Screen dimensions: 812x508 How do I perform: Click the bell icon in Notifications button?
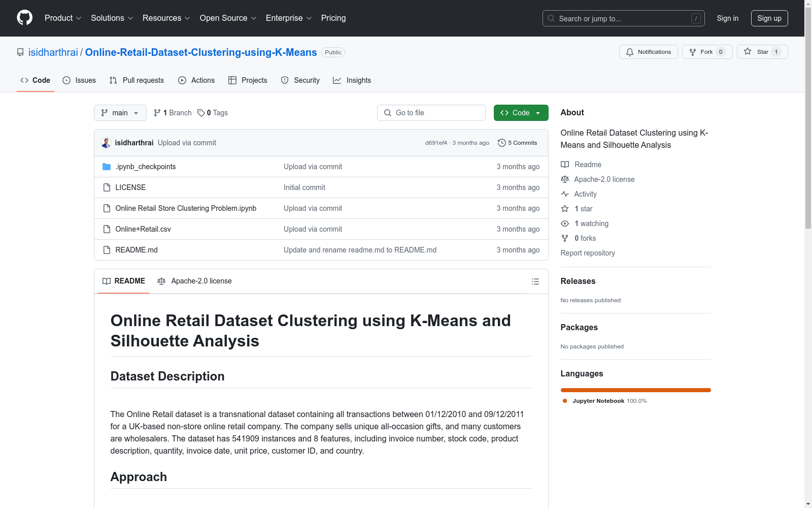click(630, 52)
